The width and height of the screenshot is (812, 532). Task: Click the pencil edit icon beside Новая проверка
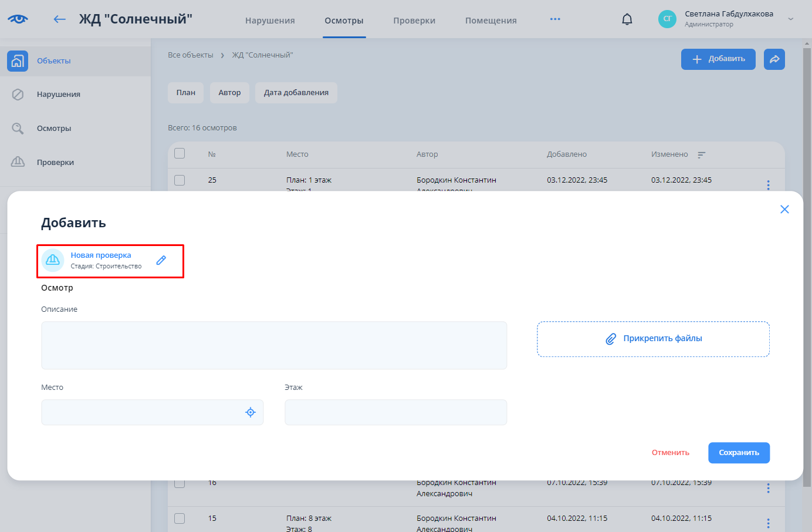pos(161,260)
